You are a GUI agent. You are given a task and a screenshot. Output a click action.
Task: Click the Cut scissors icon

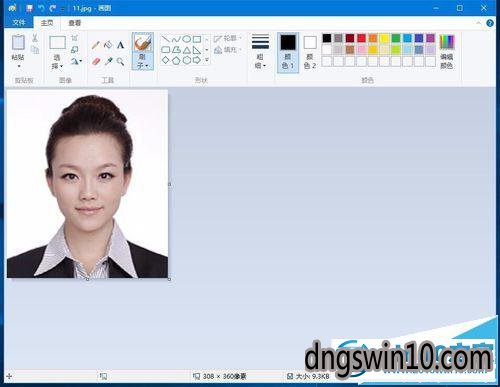[x=35, y=38]
